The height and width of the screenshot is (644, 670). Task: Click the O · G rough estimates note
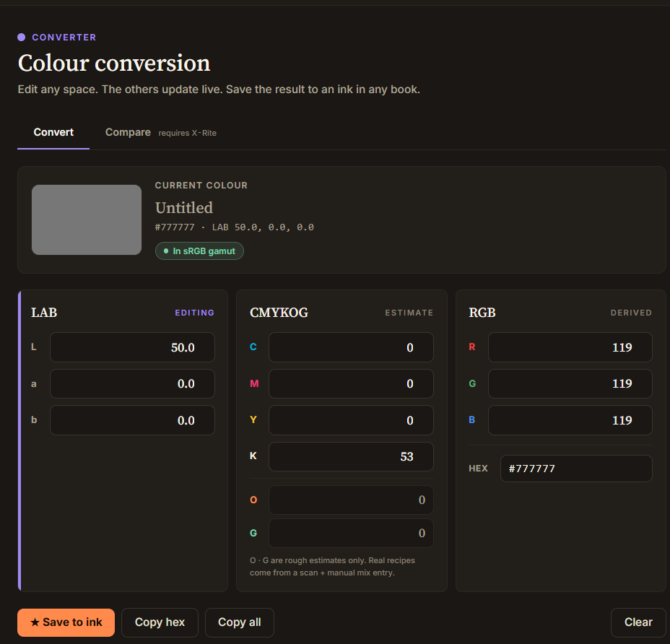pyautogui.click(x=332, y=566)
